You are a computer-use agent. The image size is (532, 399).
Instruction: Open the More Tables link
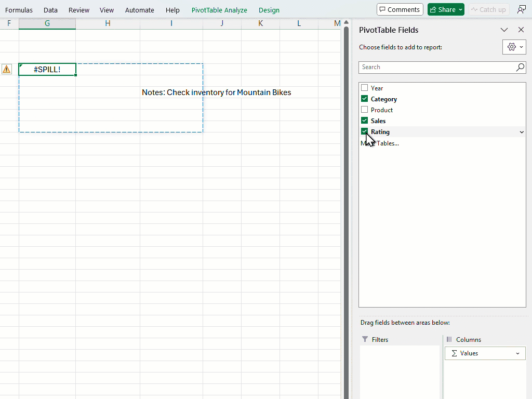[380, 143]
